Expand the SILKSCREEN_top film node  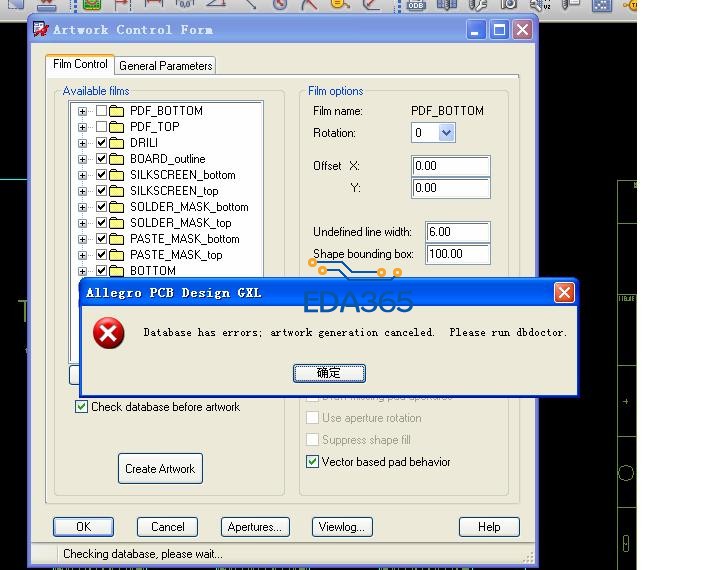[x=82, y=191]
